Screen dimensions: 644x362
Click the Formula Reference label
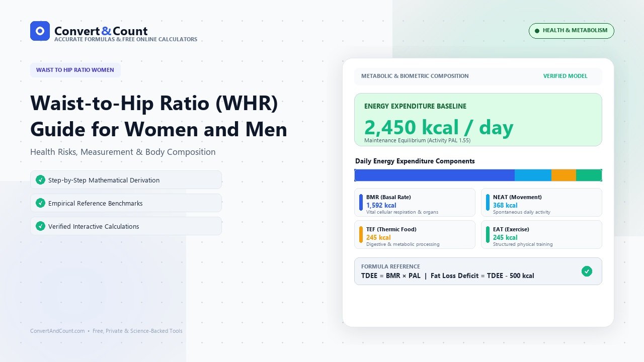tap(390, 266)
